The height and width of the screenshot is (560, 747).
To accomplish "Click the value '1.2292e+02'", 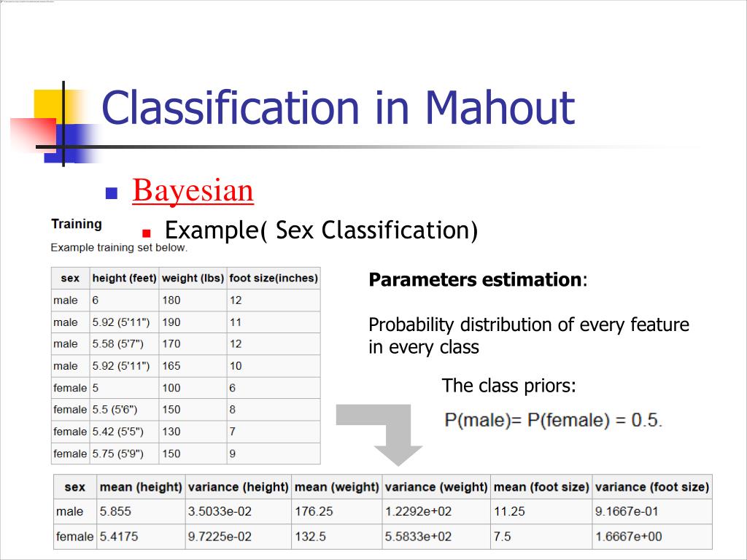I will tap(436, 511).
